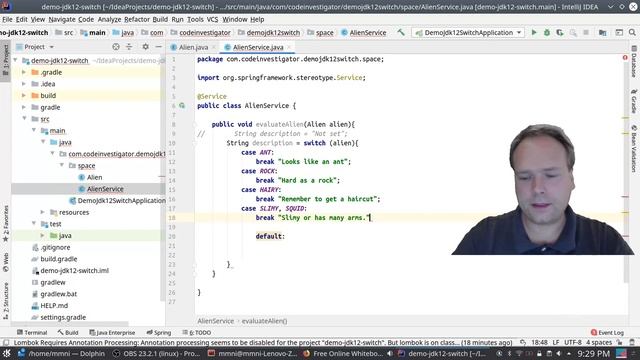Switch to OBS 23.2.1 in taskbar
640x360 pixels.
tap(157, 353)
